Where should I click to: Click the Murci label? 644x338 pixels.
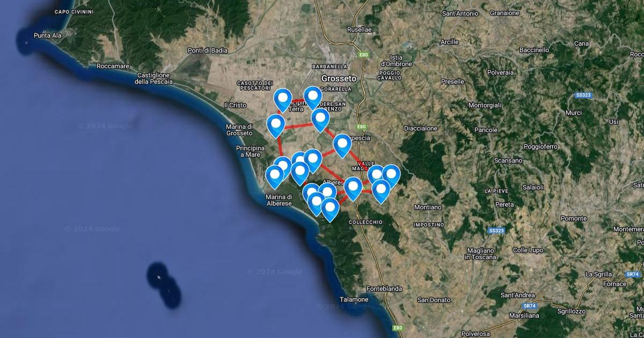[573, 113]
